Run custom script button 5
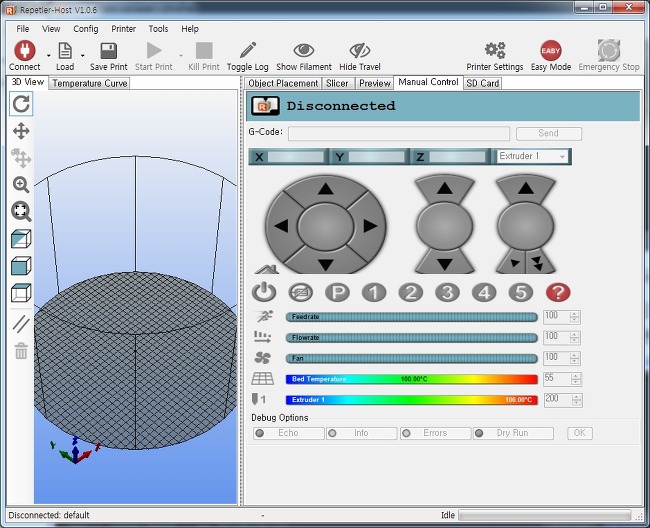Image resolution: width=650 pixels, height=528 pixels. click(521, 293)
